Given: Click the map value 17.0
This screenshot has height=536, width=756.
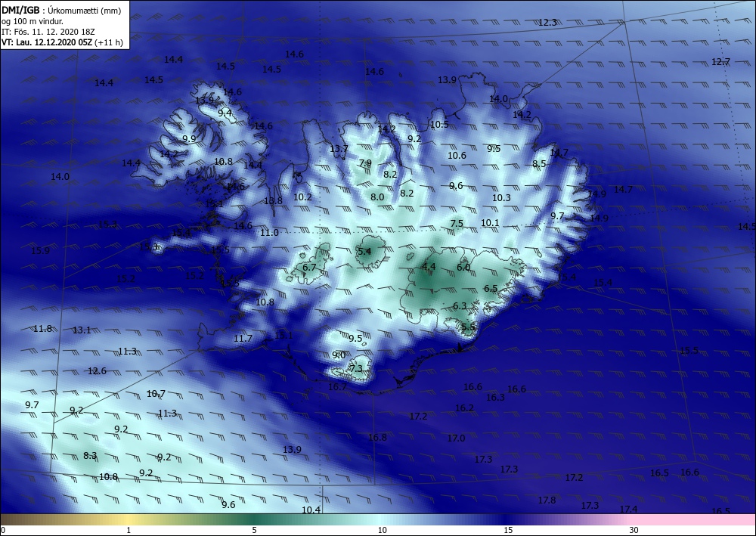Looking at the screenshot, I should [456, 438].
